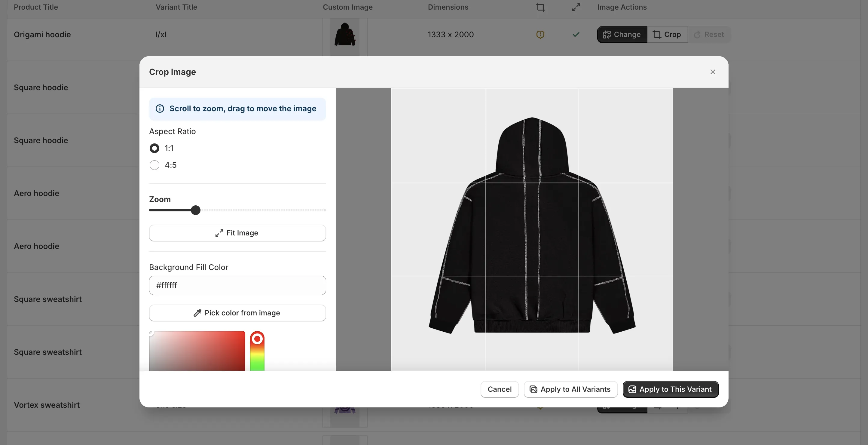This screenshot has height=445, width=868.
Task: Click the Image Actions column header
Action: pos(622,7)
